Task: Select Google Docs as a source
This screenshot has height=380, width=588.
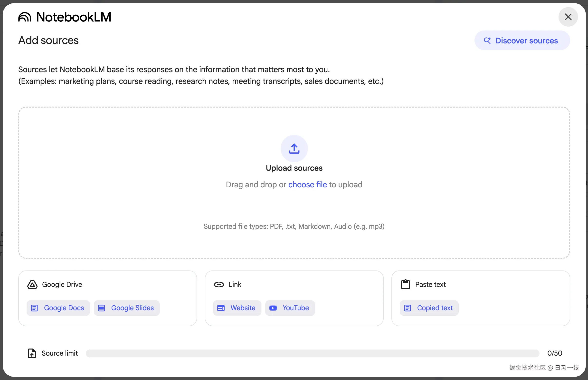Action: click(x=58, y=308)
